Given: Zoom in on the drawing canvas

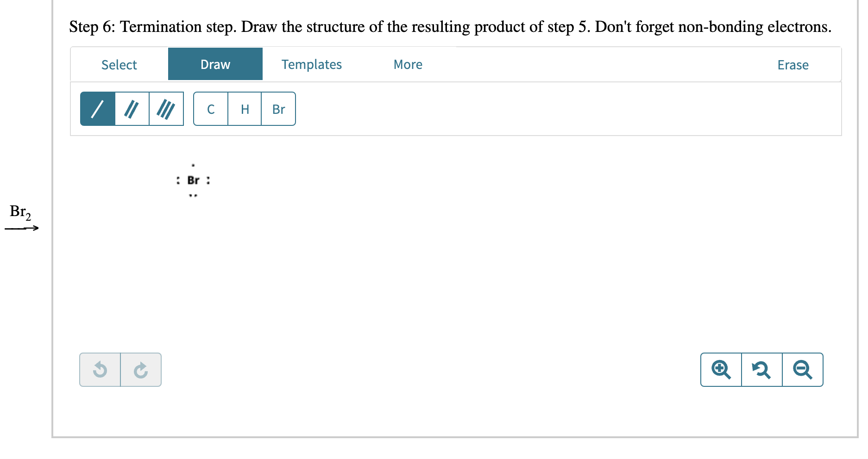Looking at the screenshot, I should click(720, 370).
